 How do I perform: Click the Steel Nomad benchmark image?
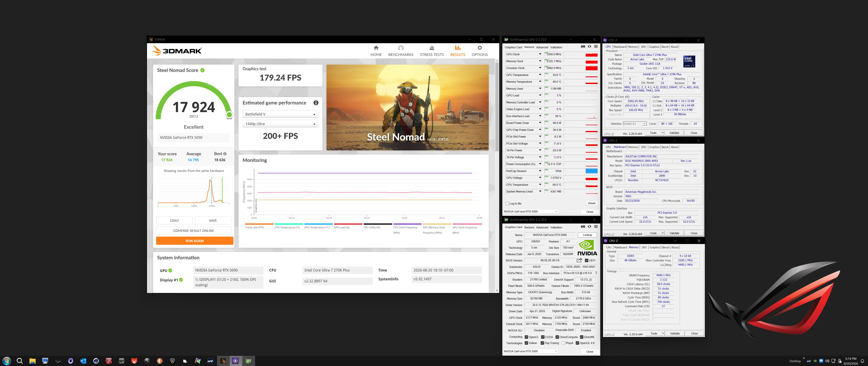click(x=407, y=107)
